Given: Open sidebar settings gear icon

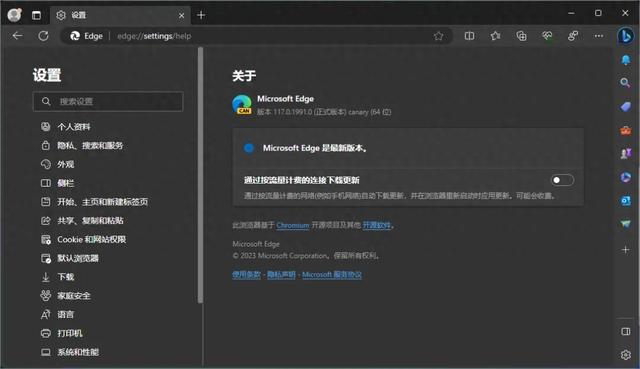Looking at the screenshot, I should coord(625,355).
